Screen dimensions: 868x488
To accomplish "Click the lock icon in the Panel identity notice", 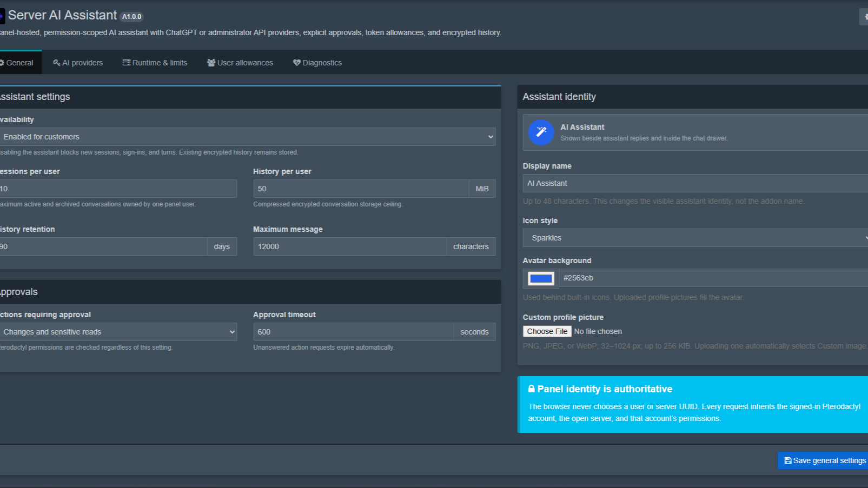I will point(532,389).
